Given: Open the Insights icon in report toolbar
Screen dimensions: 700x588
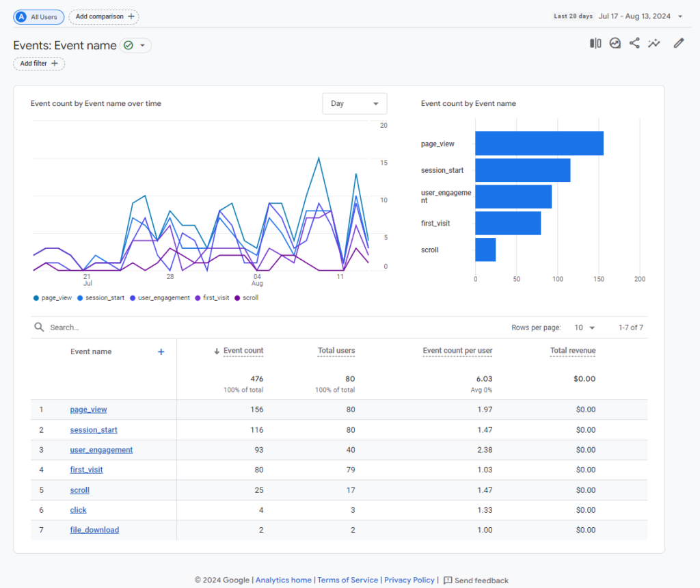Looking at the screenshot, I should point(615,44).
